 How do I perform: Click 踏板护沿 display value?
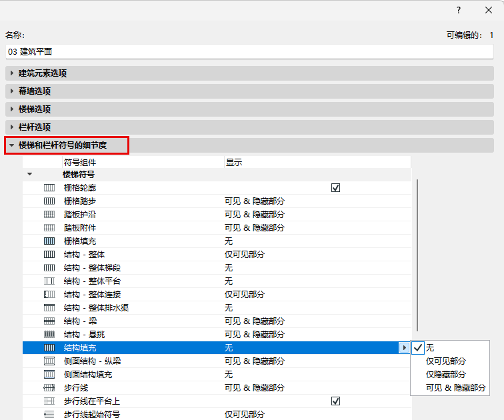point(255,215)
